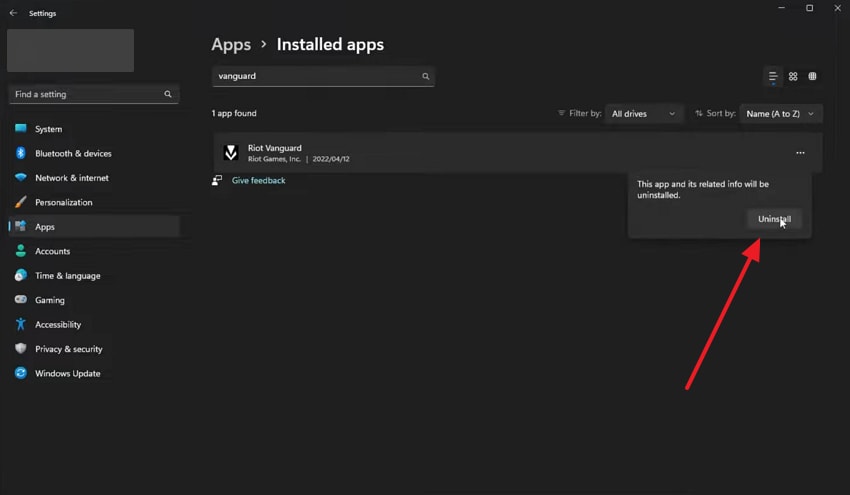Click the Time & language globe icon
This screenshot has width=850, height=495.
[x=21, y=275]
